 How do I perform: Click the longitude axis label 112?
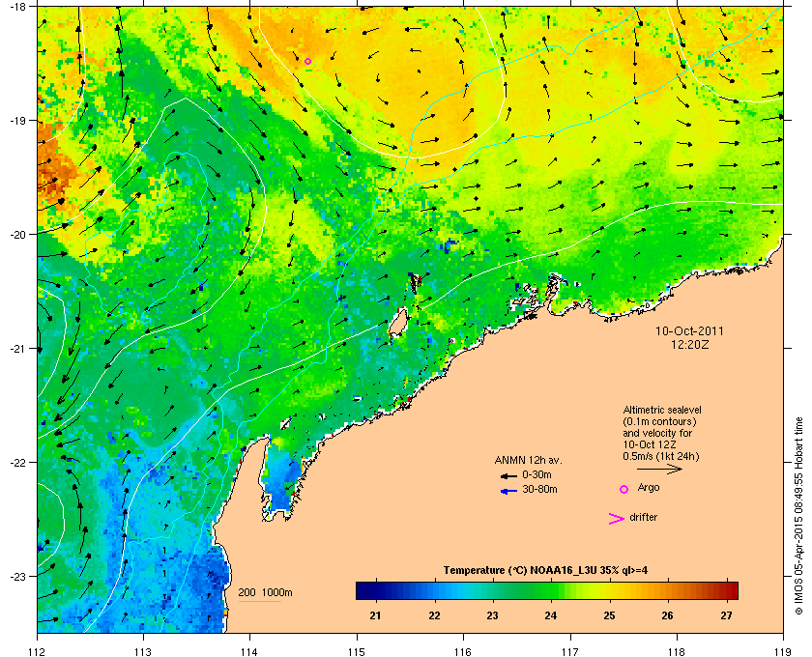pos(38,651)
